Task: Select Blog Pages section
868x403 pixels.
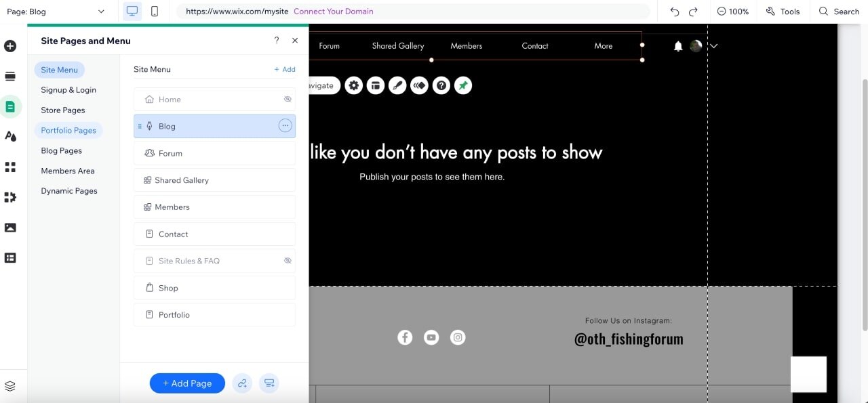Action: 61,151
